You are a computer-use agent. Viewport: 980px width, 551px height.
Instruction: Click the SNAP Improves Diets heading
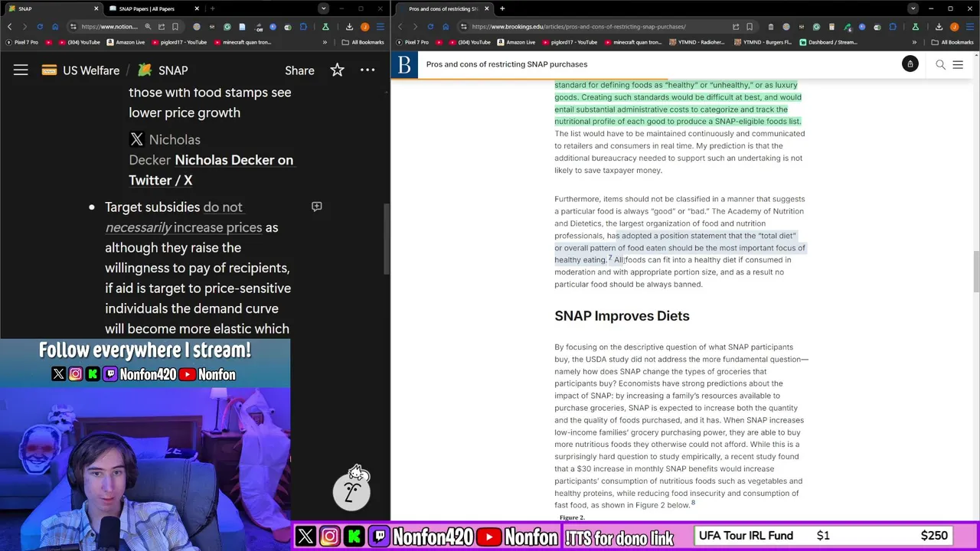(x=622, y=316)
